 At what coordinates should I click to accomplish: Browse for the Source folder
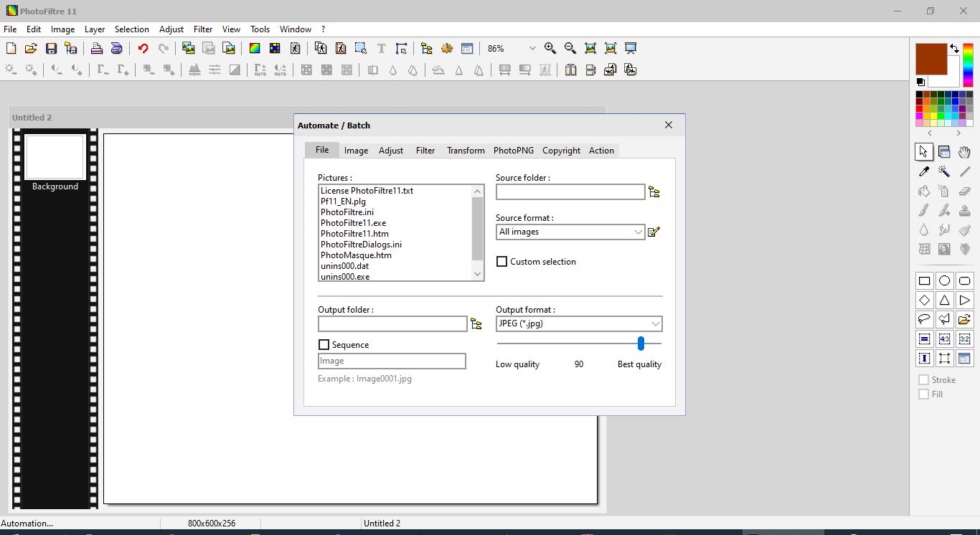click(654, 192)
